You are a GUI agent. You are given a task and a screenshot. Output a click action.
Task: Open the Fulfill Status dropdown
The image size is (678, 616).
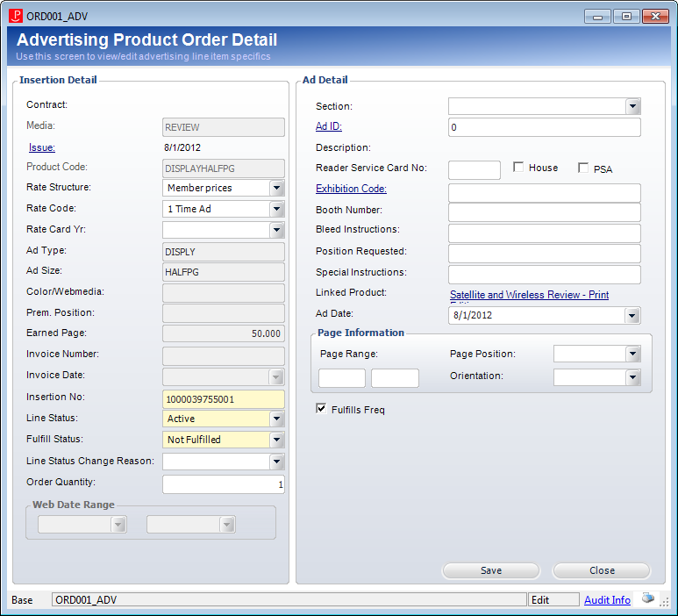point(277,440)
